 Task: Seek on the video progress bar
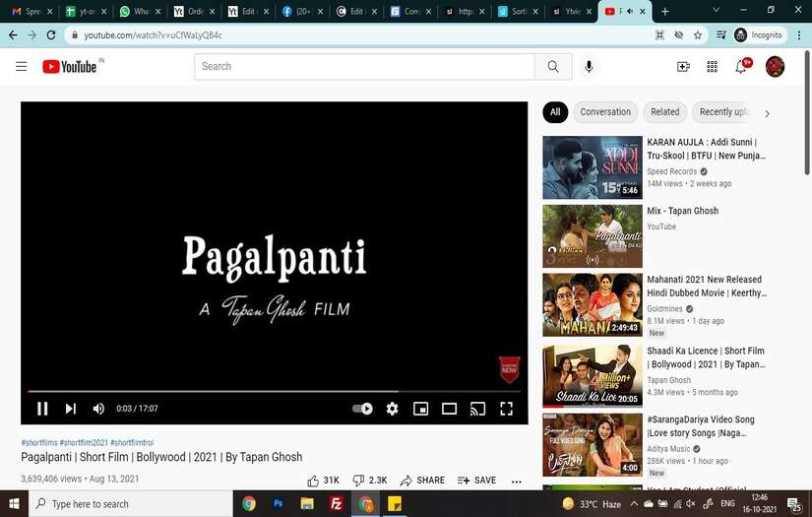(x=274, y=391)
